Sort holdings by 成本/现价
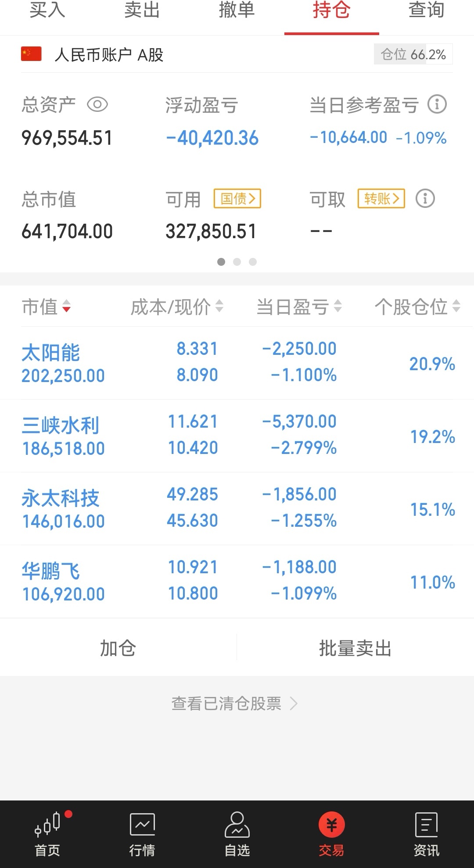 click(x=177, y=307)
